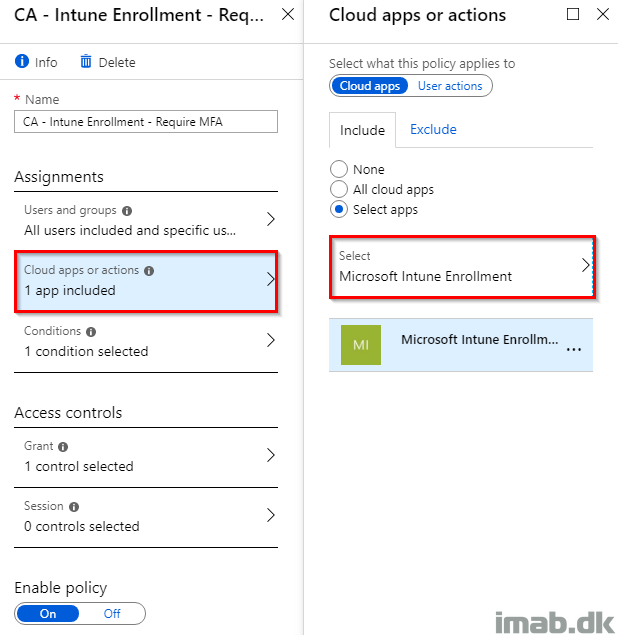This screenshot has height=635, width=618.
Task: Click the policy Name input field
Action: click(146, 121)
